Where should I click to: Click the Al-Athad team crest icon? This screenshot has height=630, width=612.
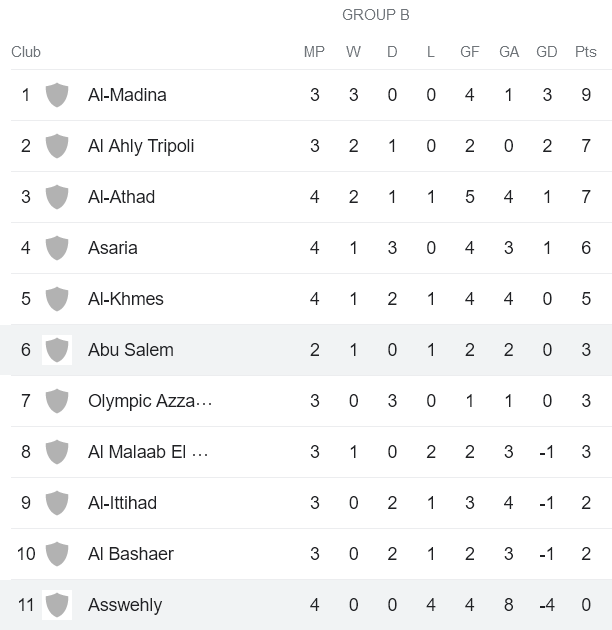click(x=57, y=197)
